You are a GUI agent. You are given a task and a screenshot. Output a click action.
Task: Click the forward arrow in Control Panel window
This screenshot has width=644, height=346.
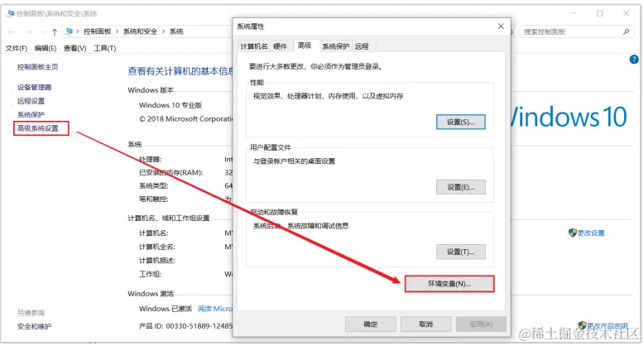pos(28,31)
